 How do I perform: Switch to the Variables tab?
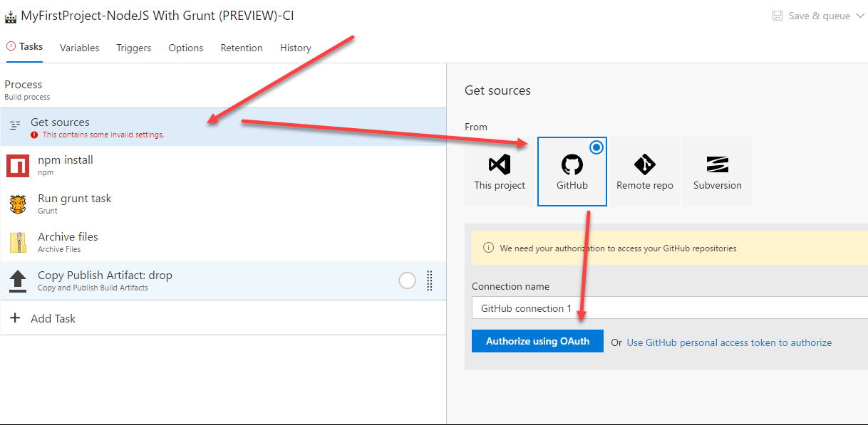tap(79, 48)
